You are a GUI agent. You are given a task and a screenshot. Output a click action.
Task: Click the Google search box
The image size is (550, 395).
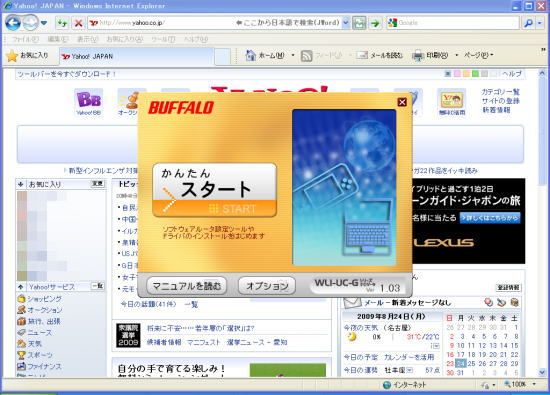tap(452, 23)
